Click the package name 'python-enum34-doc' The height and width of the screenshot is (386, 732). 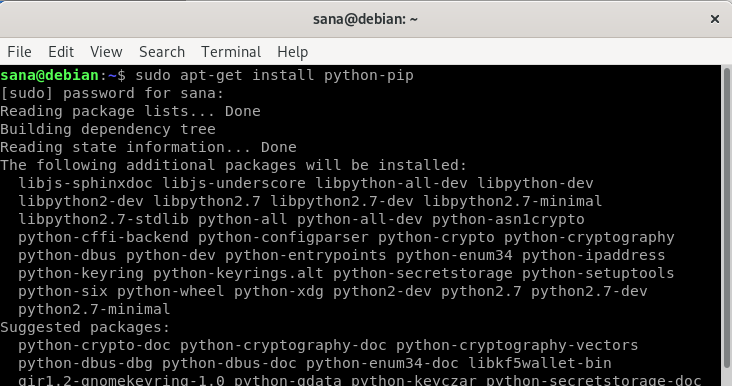382,363
